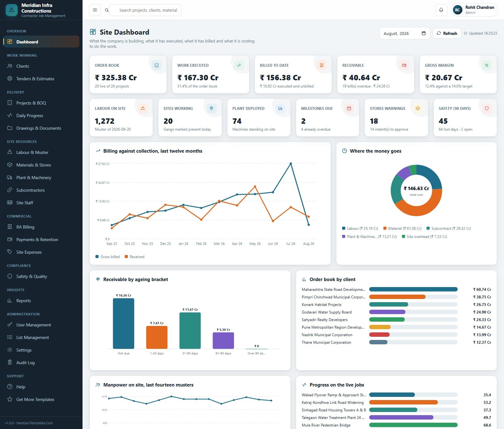Screen dimensions: 504x429
Task: Toggle sidebar with hamburger menu icon
Action: 95,10
